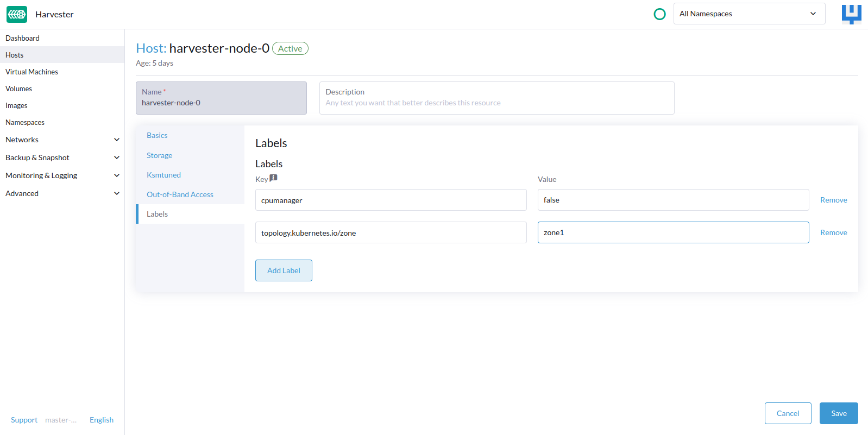868x435 pixels.
Task: Go to Out-of-Band Access tab
Action: tap(180, 194)
